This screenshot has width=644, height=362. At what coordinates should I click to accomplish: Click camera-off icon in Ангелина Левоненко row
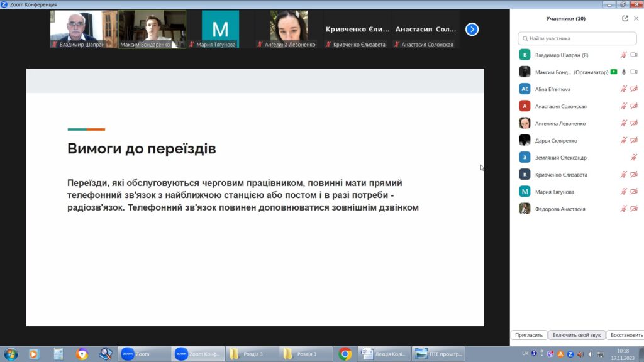coord(634,123)
